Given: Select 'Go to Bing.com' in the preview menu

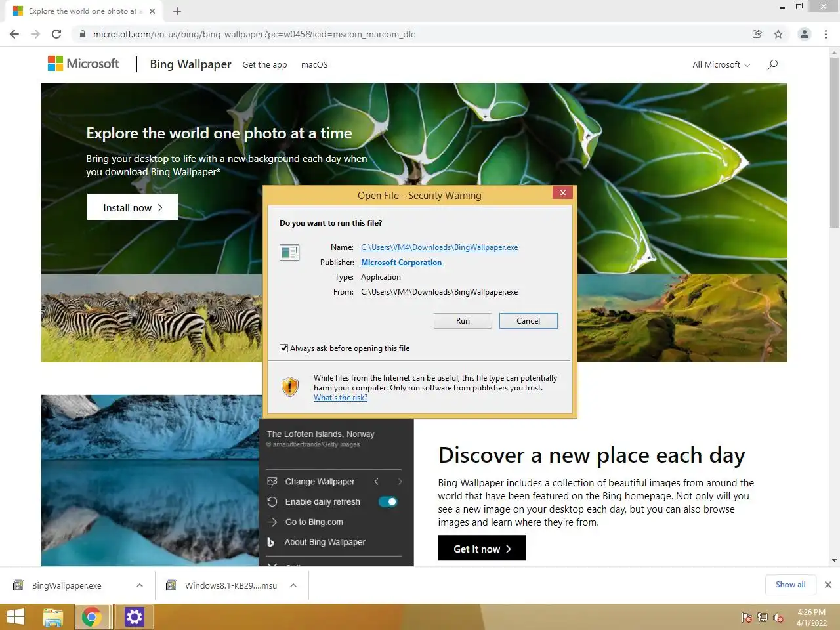Looking at the screenshot, I should coord(314,522).
